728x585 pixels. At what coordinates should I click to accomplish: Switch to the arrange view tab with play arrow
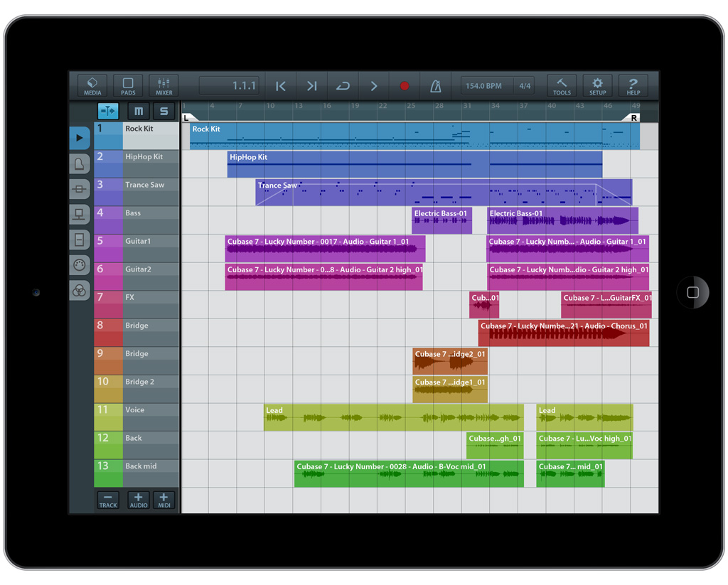coord(80,137)
